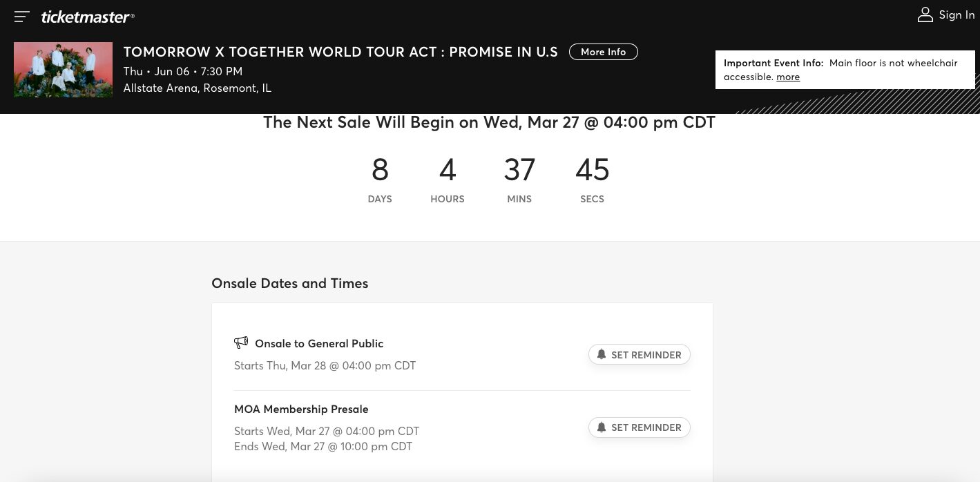Click the MOA Membership Presale title
The width and height of the screenshot is (980, 482).
click(x=301, y=409)
